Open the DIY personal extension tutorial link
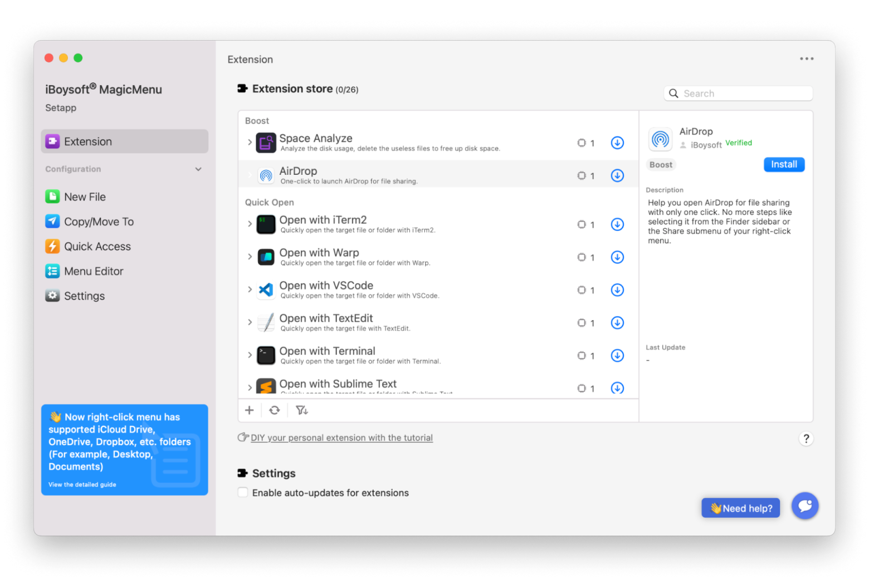Viewport: 869px width, 588px height. [341, 438]
